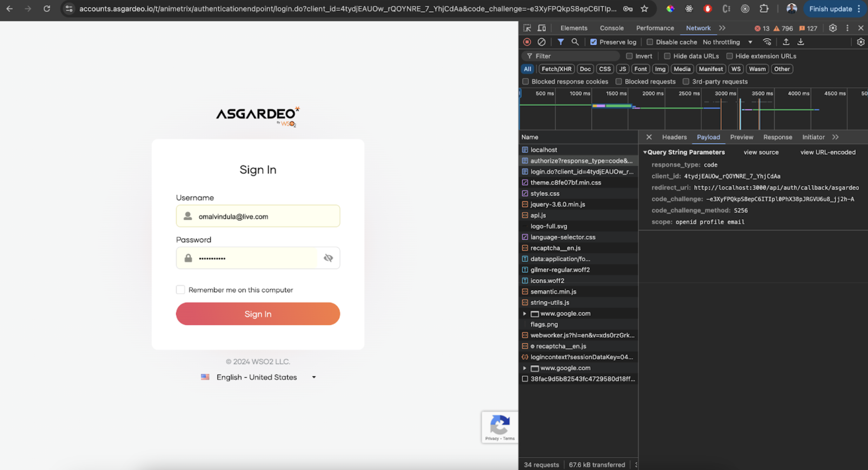Click the orange Sign In button
The height and width of the screenshot is (470, 868).
(x=258, y=314)
